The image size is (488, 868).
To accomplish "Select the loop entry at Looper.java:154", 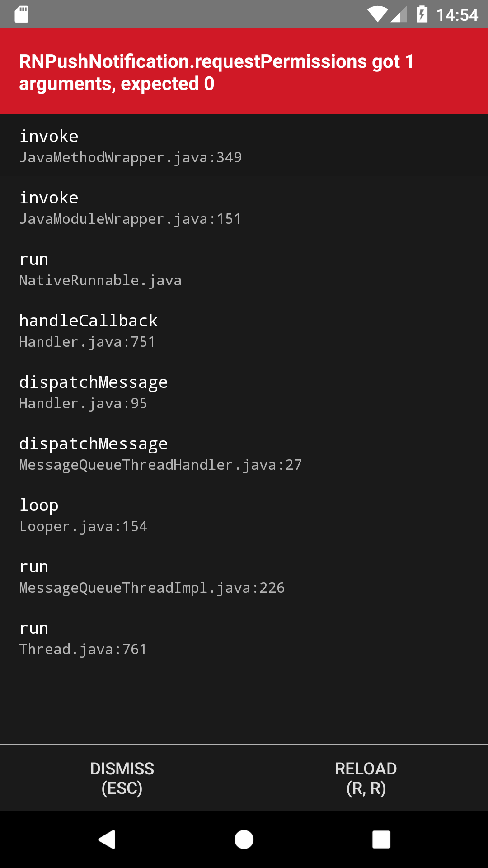I will tap(83, 515).
